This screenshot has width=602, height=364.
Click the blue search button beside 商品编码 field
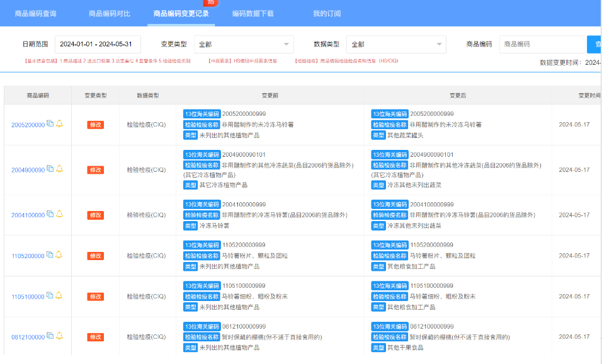click(594, 44)
